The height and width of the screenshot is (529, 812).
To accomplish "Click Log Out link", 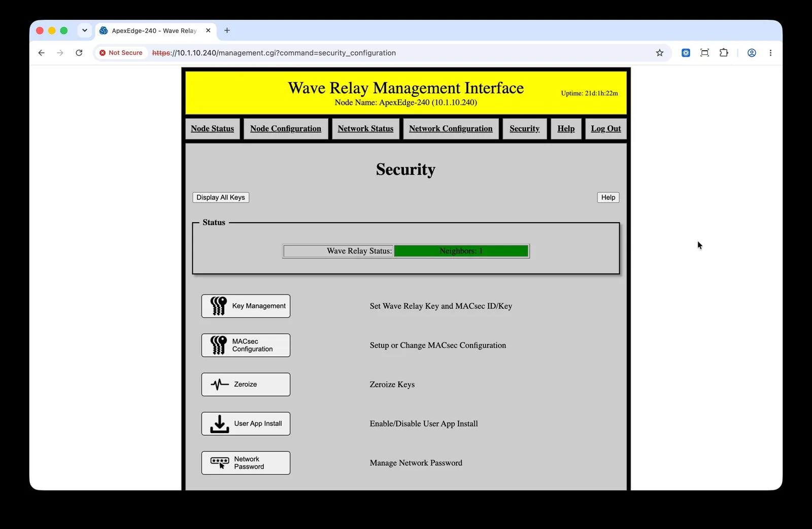I will pyautogui.click(x=606, y=129).
